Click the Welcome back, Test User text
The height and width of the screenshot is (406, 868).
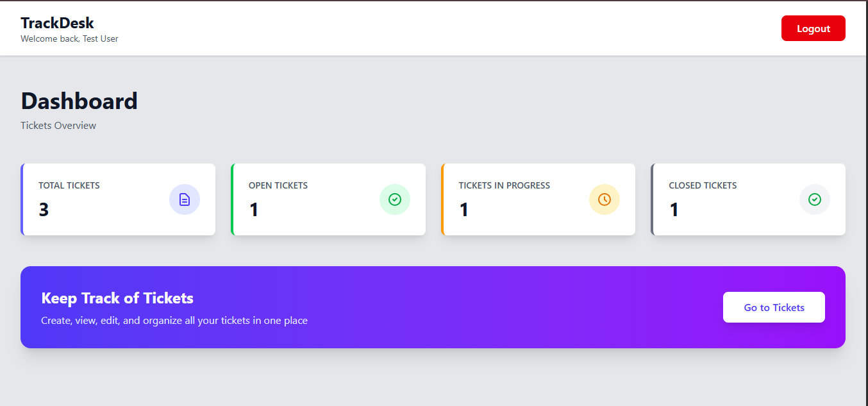point(69,38)
